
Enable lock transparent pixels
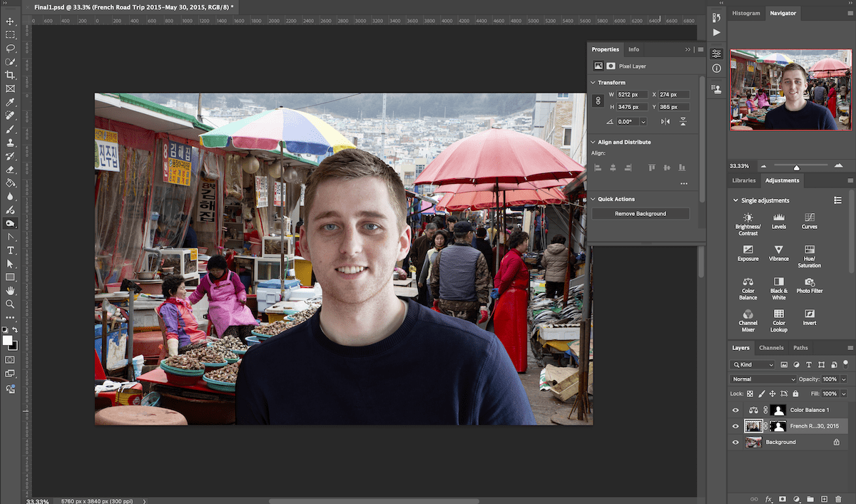[x=750, y=393]
